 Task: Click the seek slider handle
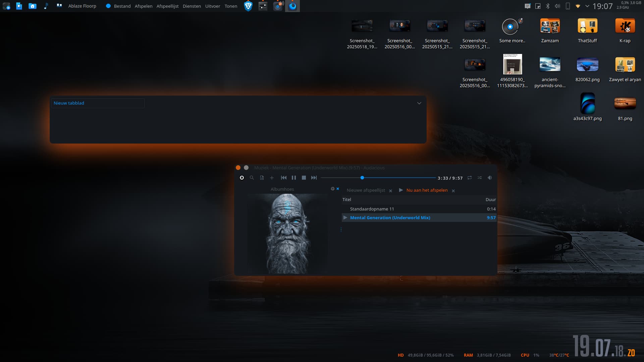click(362, 178)
